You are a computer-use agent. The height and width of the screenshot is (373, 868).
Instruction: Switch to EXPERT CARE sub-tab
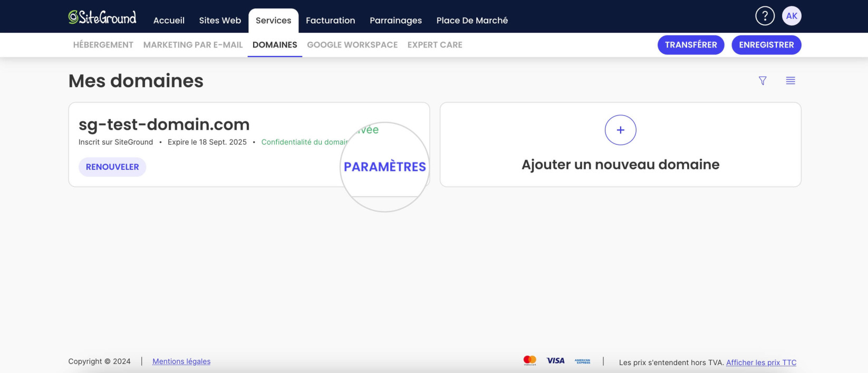coord(435,45)
